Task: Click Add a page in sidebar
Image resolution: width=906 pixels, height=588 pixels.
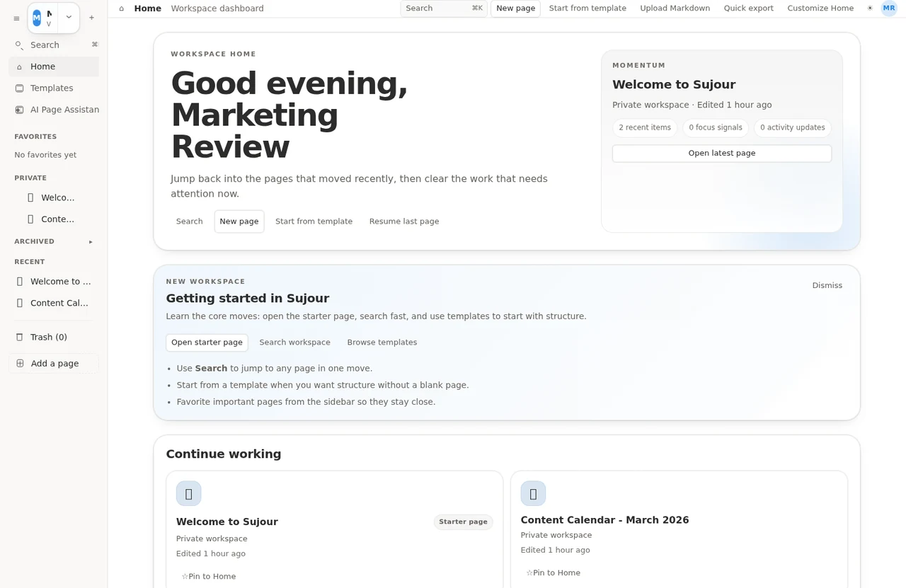Action: (x=55, y=363)
